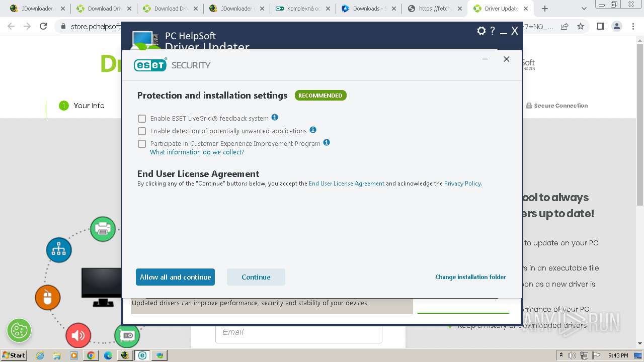Click the Email input field
Screen dimensions: 644x362
298,332
